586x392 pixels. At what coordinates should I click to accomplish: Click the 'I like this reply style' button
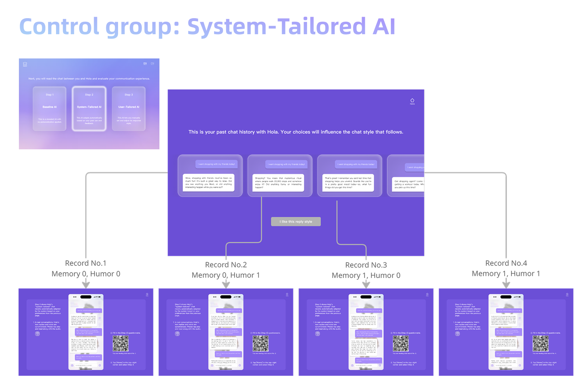point(296,222)
